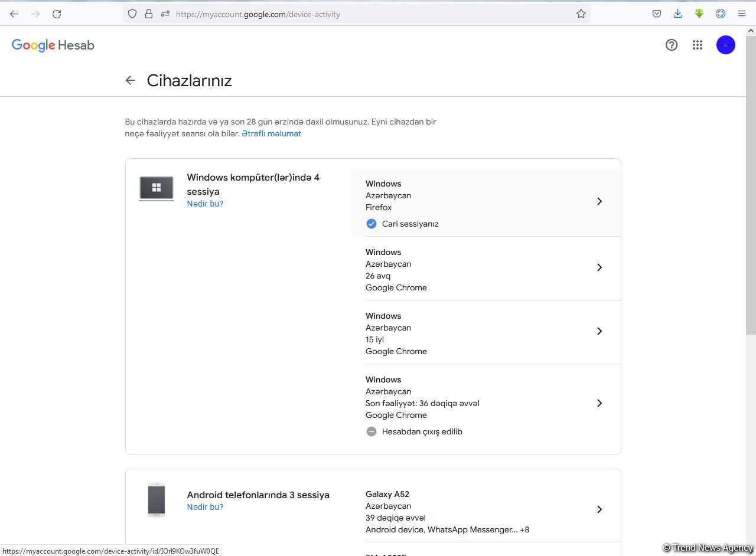
Task: Open the Google apps grid
Action: [698, 45]
